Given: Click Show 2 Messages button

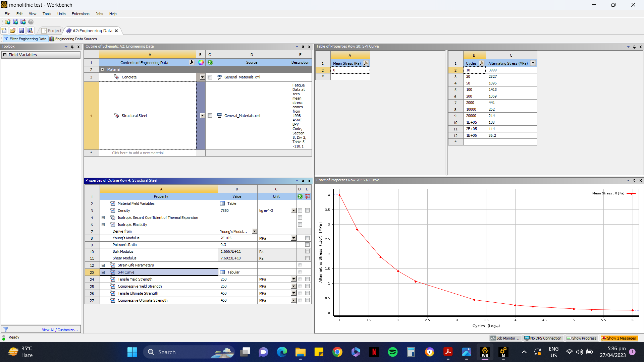Looking at the screenshot, I should 619,338.
